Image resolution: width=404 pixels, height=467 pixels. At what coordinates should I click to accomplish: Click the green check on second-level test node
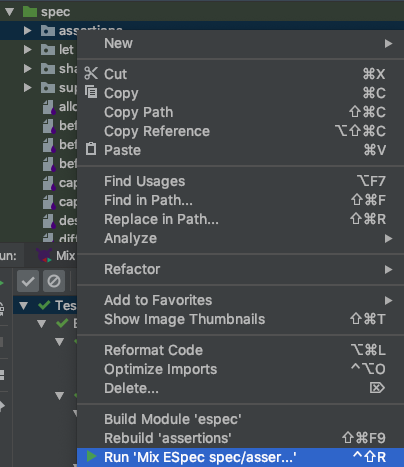pyautogui.click(x=62, y=323)
